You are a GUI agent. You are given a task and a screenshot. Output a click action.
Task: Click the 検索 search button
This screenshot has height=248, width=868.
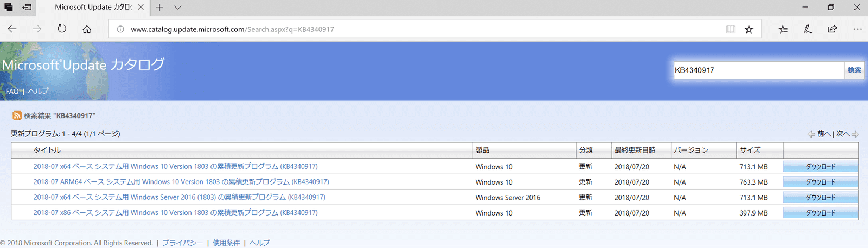tap(854, 70)
